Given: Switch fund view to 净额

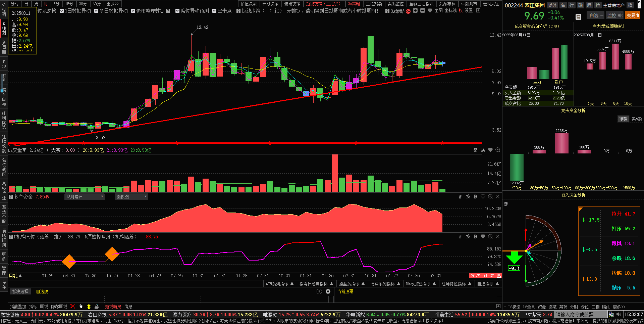Looking at the screenshot, I should [x=623, y=119].
